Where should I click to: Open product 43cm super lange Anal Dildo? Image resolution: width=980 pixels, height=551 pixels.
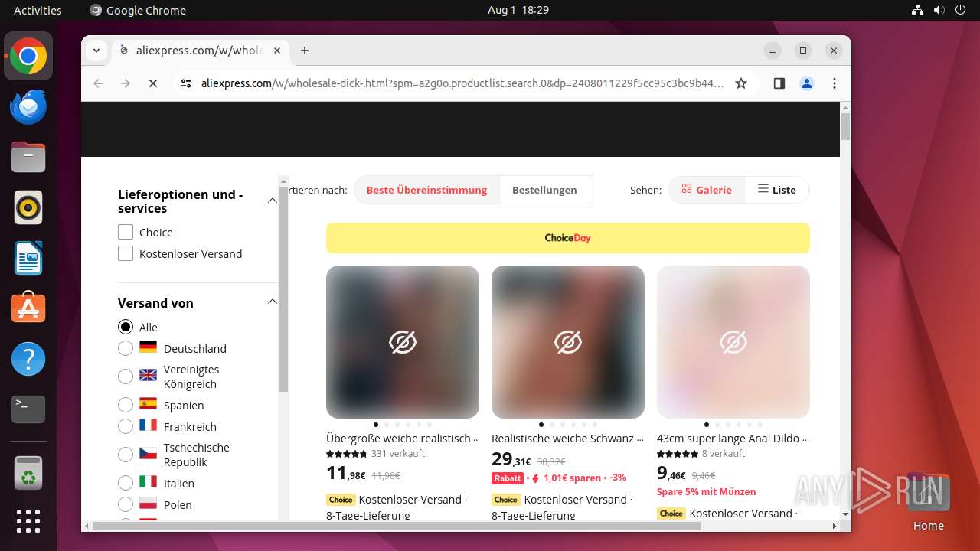[x=733, y=439]
